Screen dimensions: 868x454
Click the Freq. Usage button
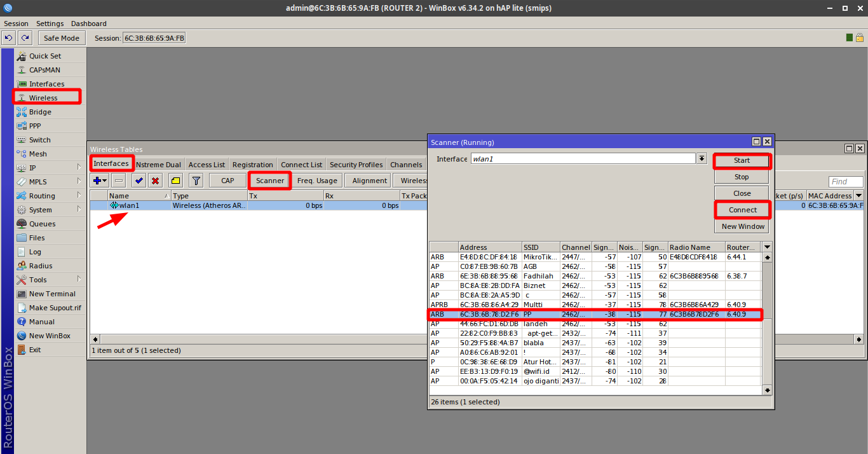point(318,181)
